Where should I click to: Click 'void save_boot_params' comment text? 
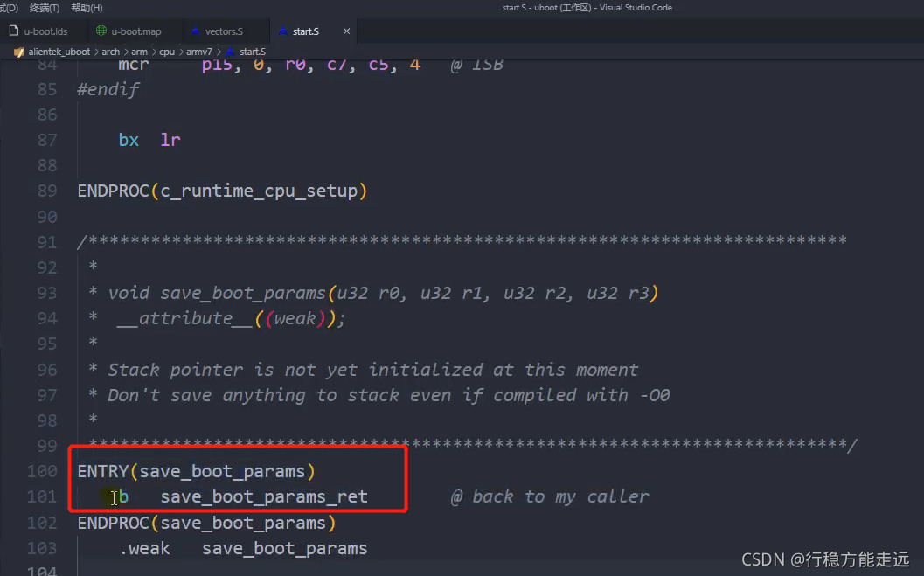click(216, 293)
